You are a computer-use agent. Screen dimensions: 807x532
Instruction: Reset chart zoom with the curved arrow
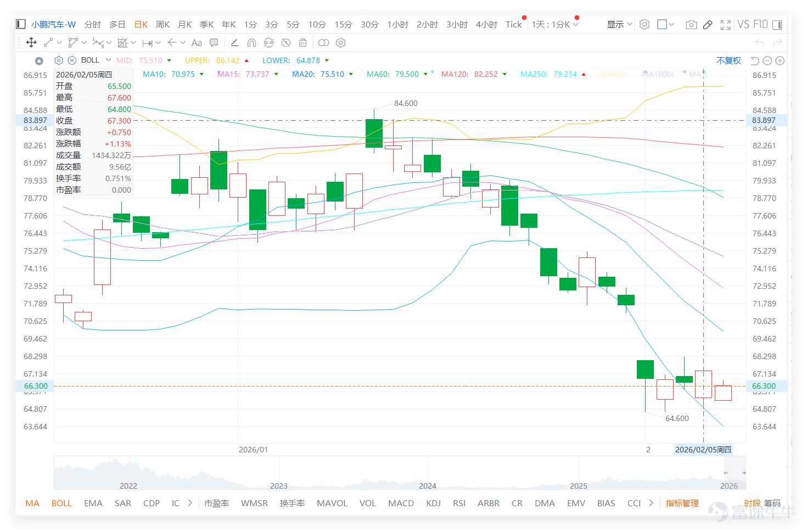click(x=755, y=60)
